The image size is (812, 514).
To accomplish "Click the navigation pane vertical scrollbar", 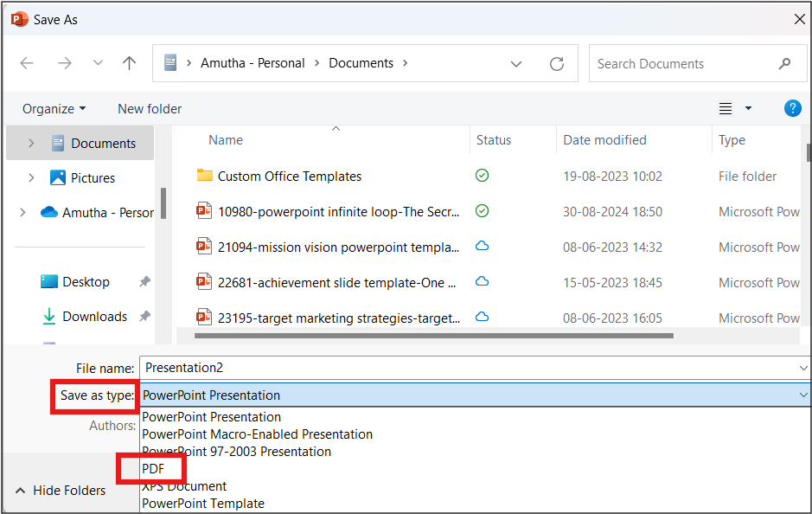I will pyautogui.click(x=163, y=203).
